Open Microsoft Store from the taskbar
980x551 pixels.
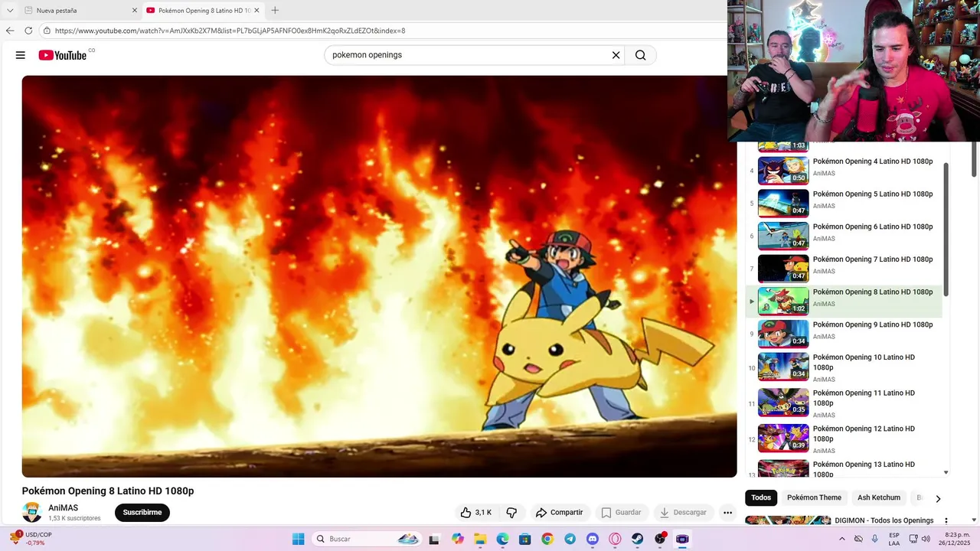point(525,539)
